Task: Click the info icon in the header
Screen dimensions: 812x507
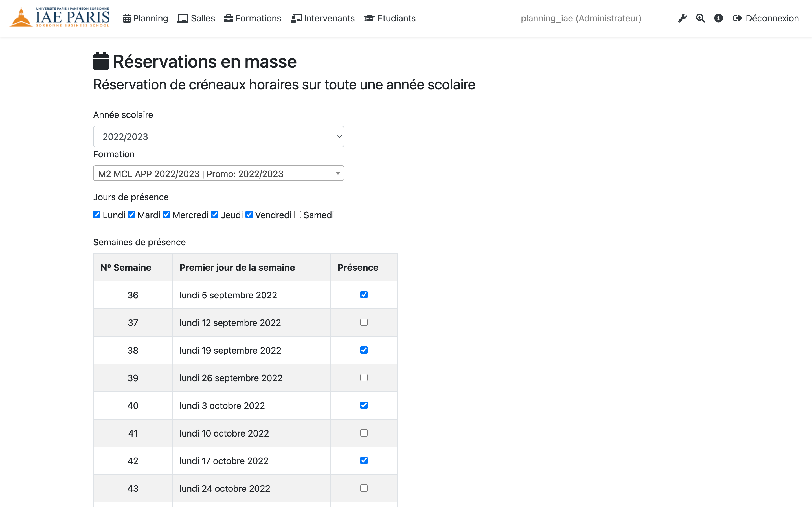Action: coord(718,18)
